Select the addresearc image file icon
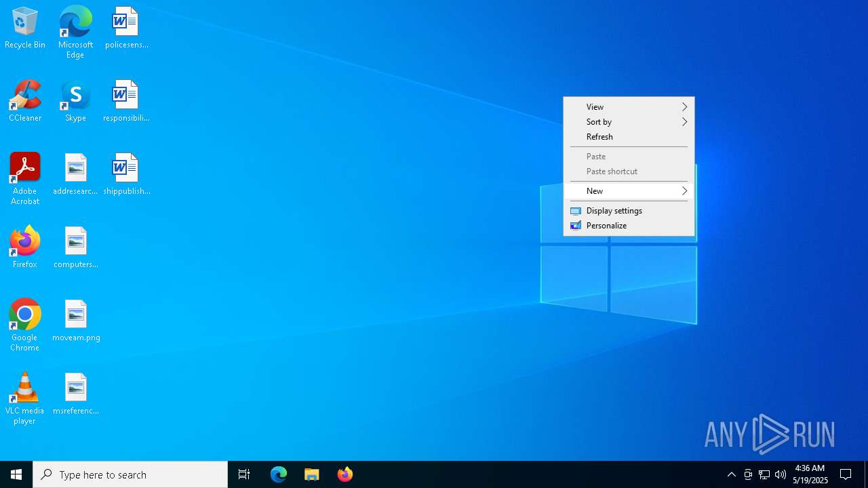This screenshot has height=488, width=868. 75,174
